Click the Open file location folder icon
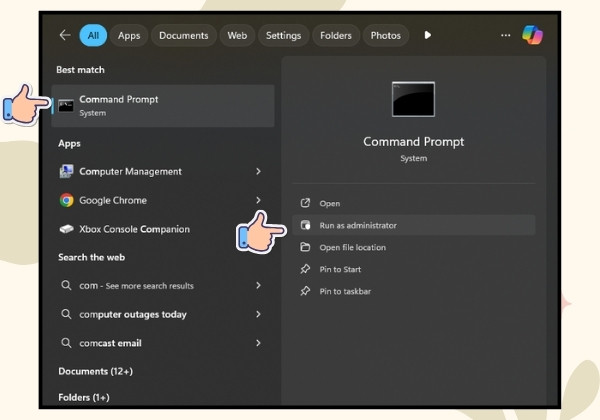Image resolution: width=600 pixels, height=420 pixels. (305, 247)
